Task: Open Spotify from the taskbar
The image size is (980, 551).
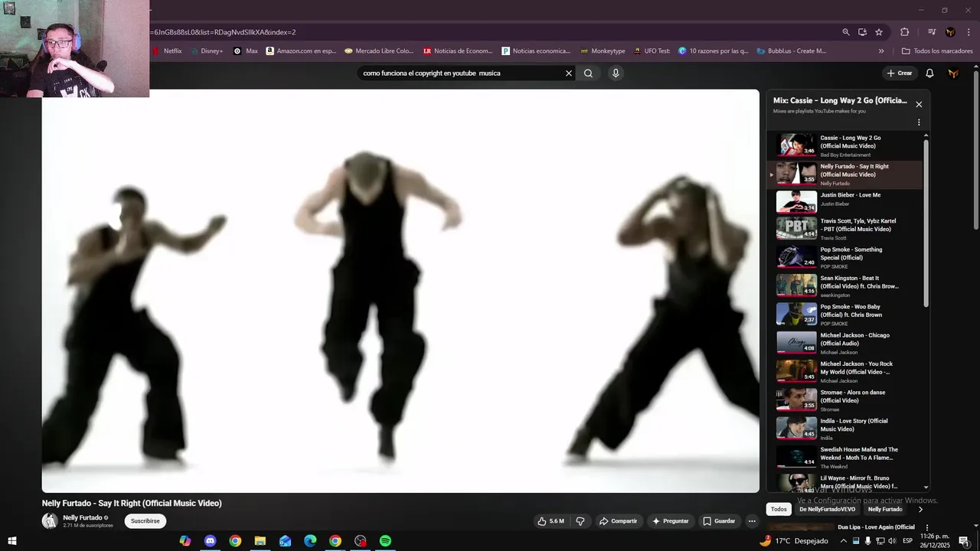Action: (x=386, y=541)
